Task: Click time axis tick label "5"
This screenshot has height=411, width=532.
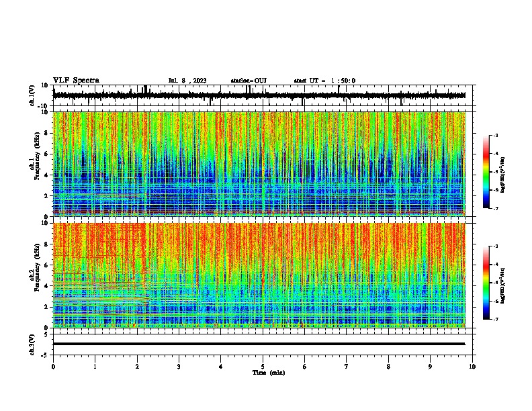Action: coord(263,367)
